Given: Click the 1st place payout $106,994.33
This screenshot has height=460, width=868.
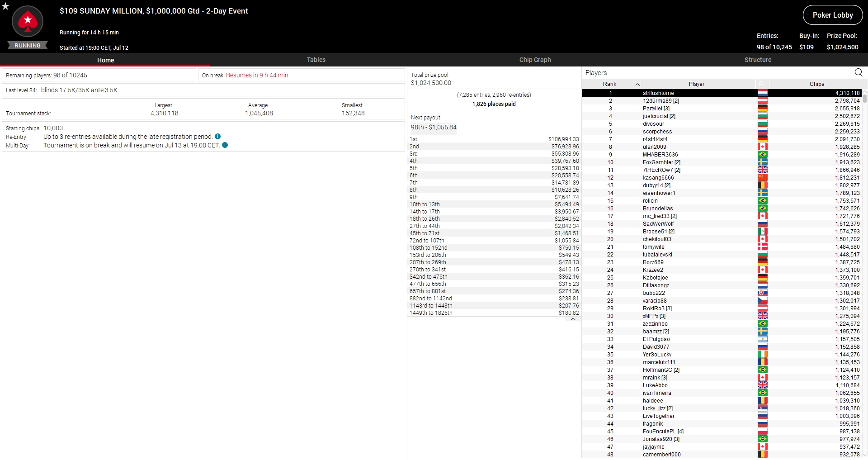Looking at the screenshot, I should [563, 139].
